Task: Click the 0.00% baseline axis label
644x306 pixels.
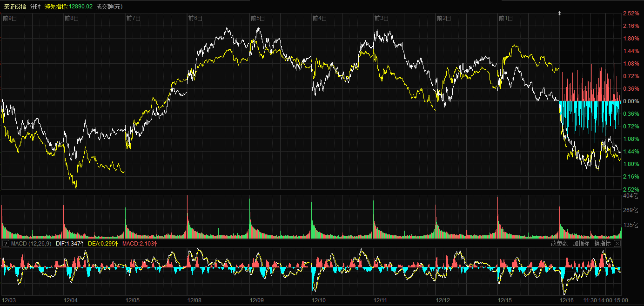Action: pos(631,101)
